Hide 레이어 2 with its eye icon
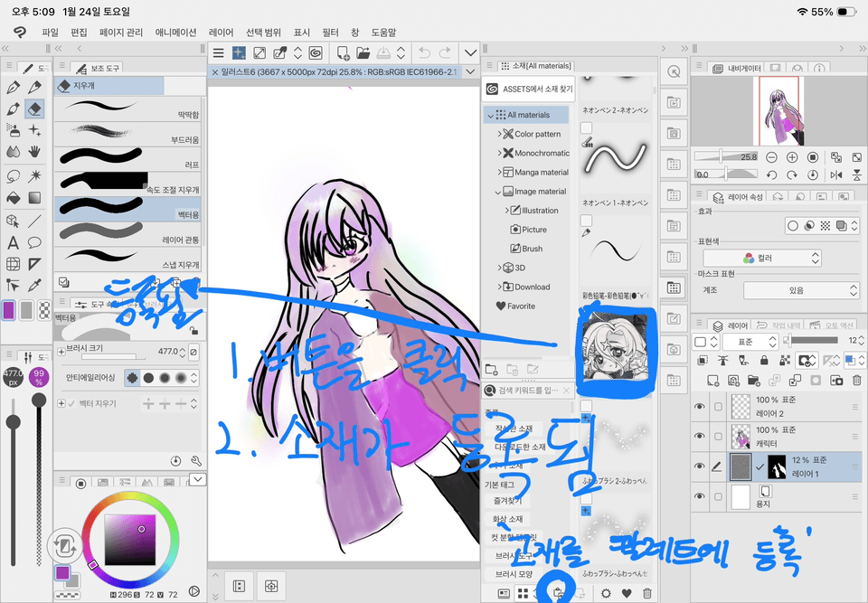This screenshot has width=868, height=603. (x=700, y=407)
